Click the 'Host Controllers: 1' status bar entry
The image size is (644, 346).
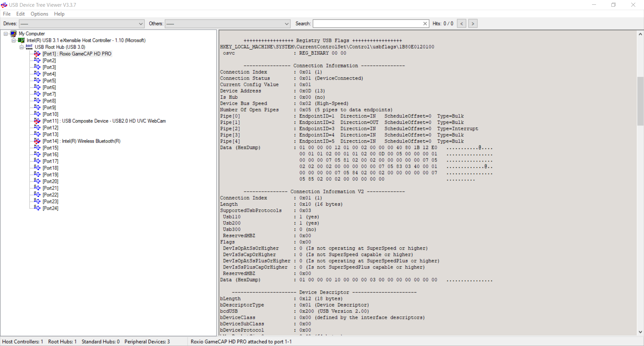[x=23, y=342]
